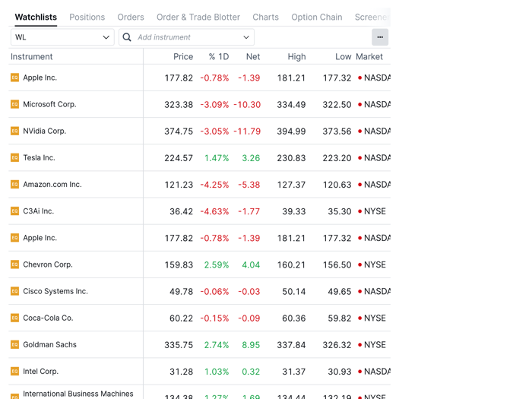The image size is (532, 399).
Task: Sort by the Price column header
Action: [183, 57]
